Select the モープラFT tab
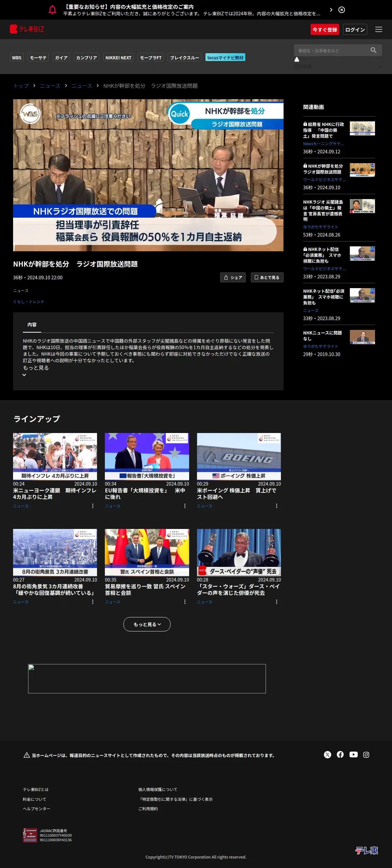 click(x=151, y=58)
